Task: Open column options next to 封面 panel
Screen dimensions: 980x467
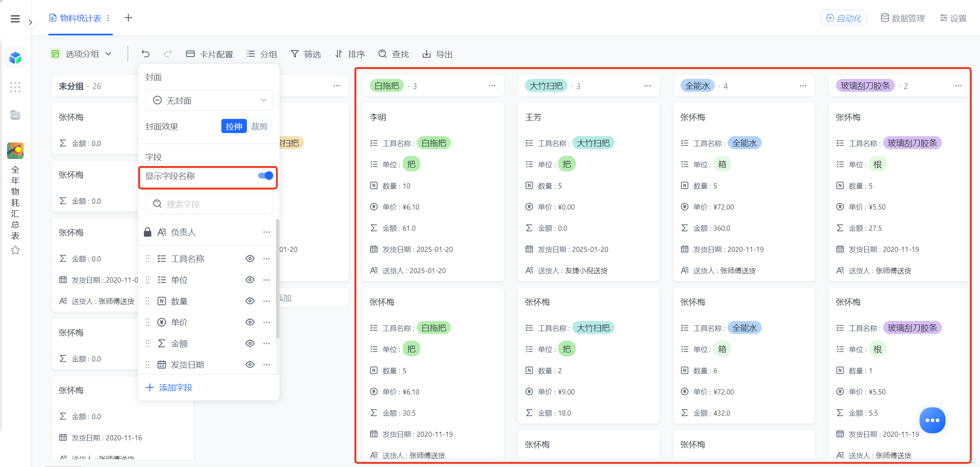Action: [337, 86]
